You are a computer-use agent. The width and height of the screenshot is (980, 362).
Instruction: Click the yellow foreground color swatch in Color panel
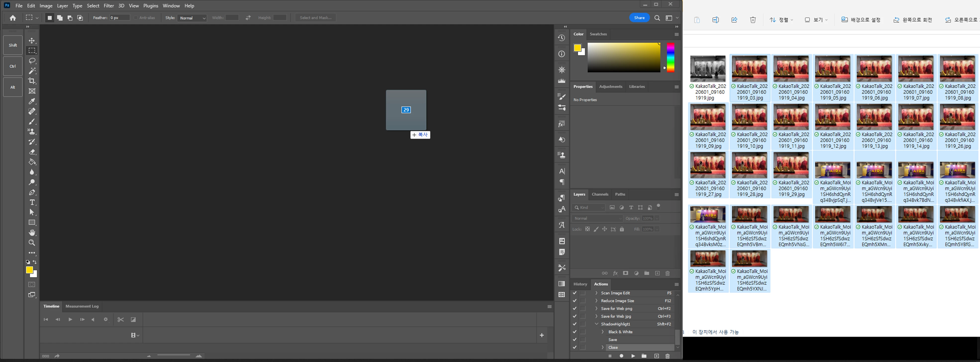[578, 48]
